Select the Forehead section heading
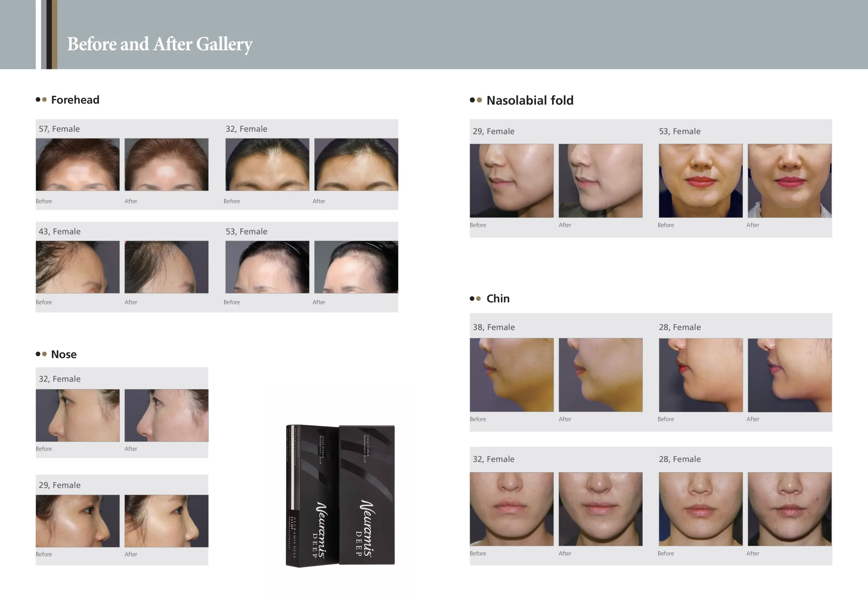Screen dimensions: 868x613 tap(75, 100)
